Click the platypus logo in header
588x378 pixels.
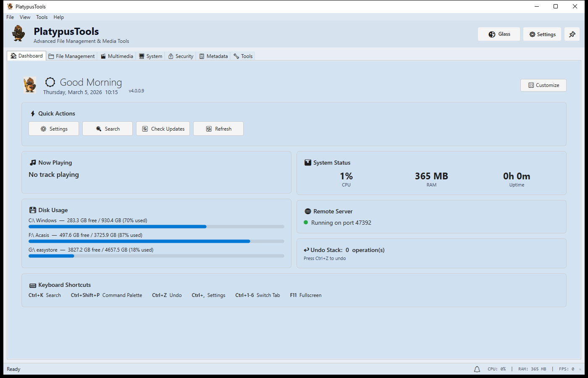[x=18, y=34]
